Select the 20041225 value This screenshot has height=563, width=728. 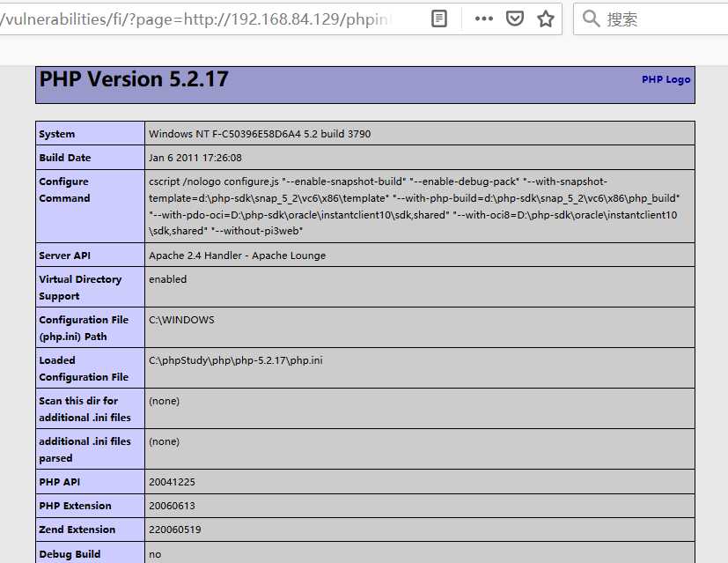click(172, 482)
